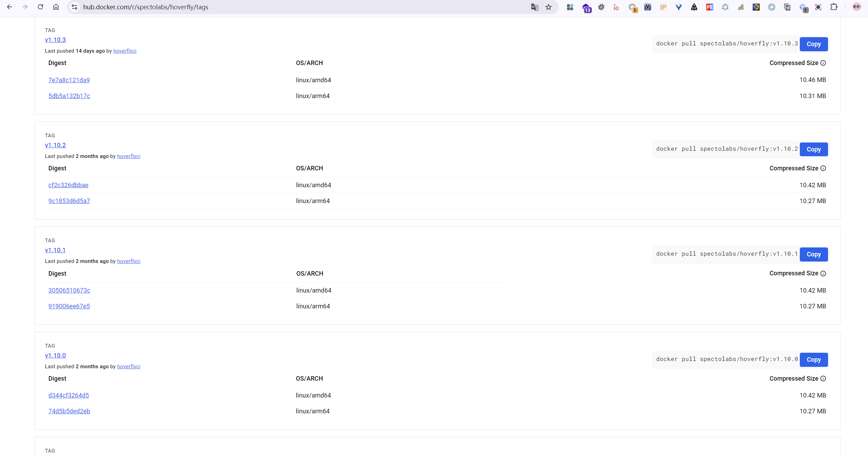Click the browser settings gear icon
This screenshot has width=868, height=456.
pos(602,7)
